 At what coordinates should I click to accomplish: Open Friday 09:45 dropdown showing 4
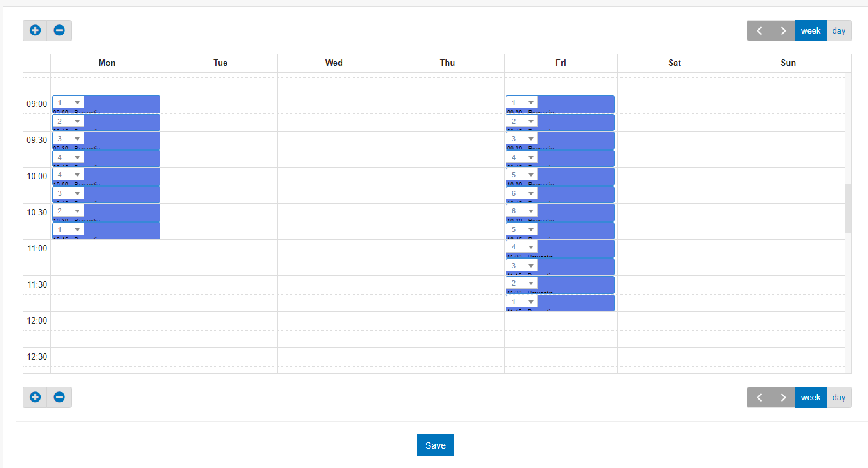pyautogui.click(x=522, y=157)
